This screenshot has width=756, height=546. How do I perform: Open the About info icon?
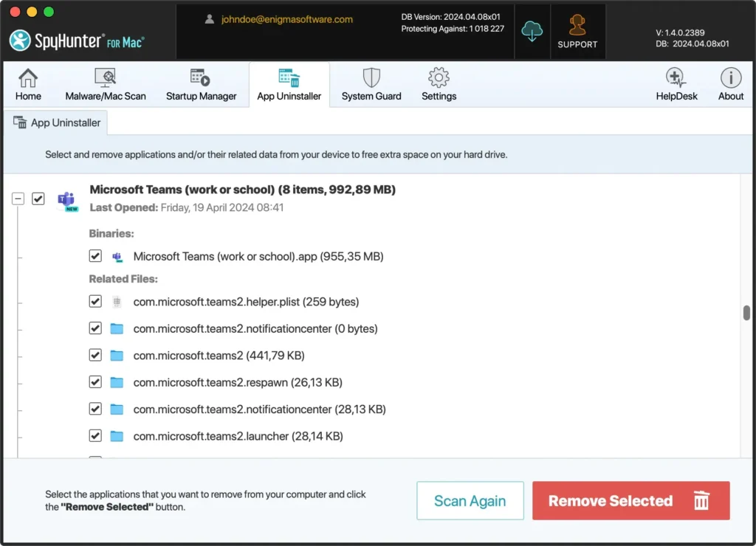pos(731,77)
